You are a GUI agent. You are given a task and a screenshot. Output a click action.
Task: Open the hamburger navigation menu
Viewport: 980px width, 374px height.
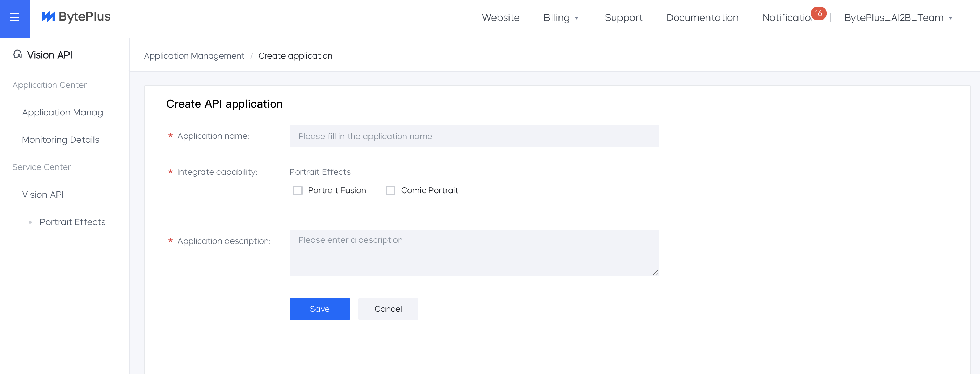(14, 17)
